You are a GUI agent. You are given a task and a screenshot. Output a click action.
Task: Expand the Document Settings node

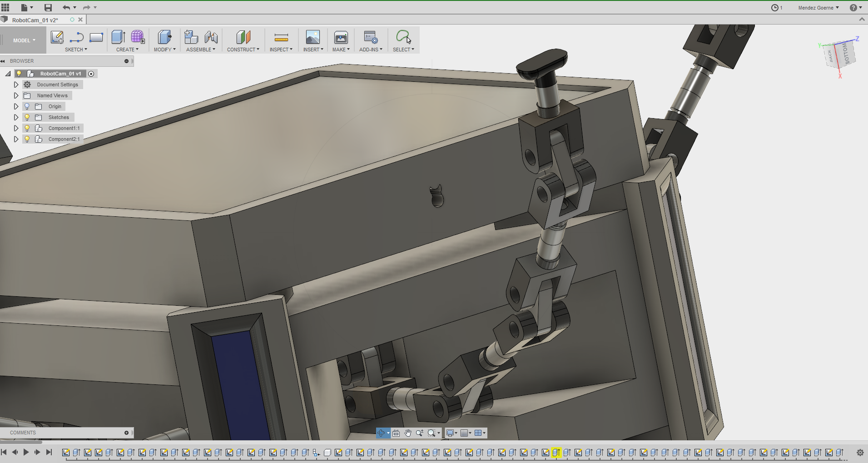point(16,85)
